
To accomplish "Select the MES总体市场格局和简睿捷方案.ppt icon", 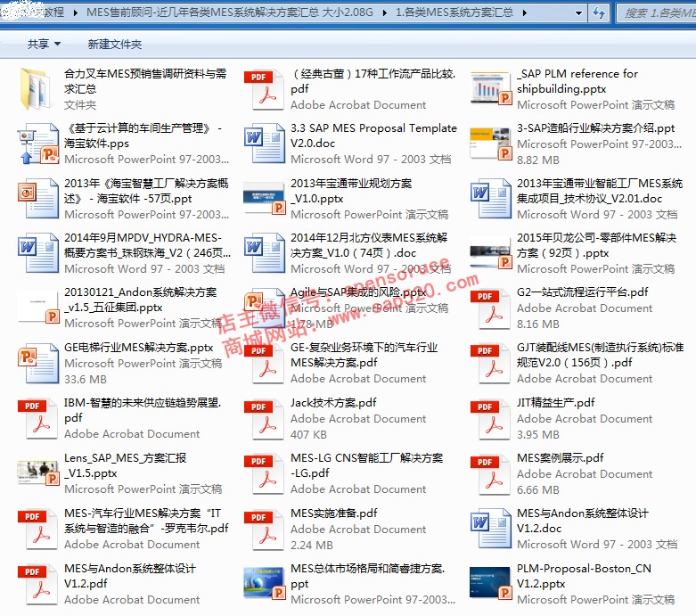I will click(265, 583).
